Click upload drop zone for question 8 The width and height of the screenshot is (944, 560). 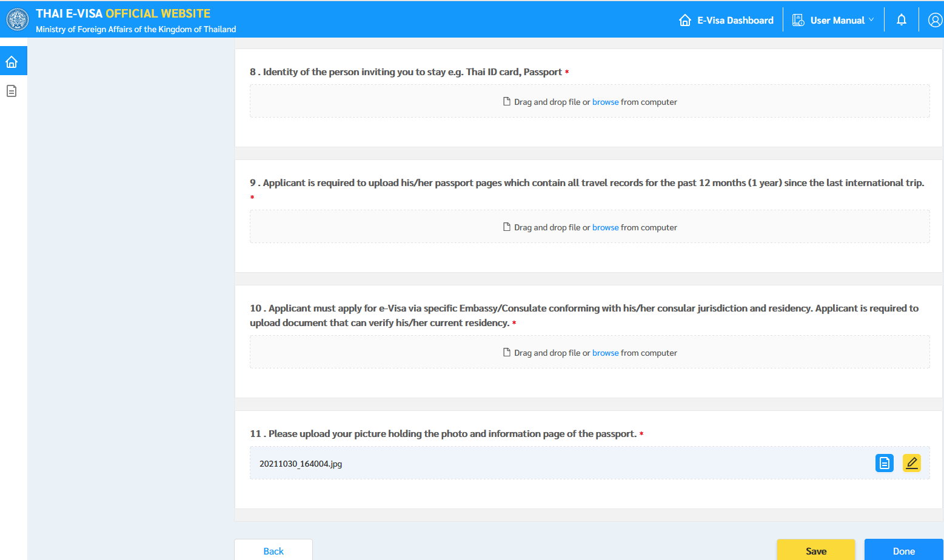click(x=589, y=101)
